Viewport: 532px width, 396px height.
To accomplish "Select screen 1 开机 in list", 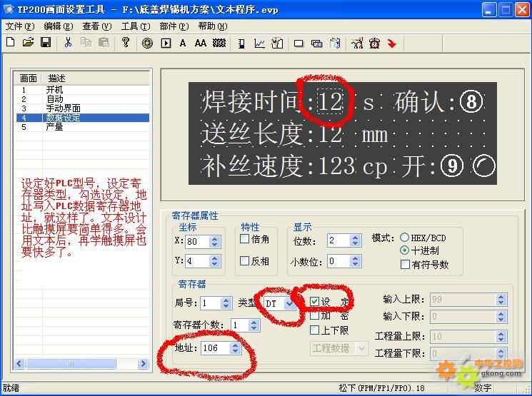I will 82,90.
